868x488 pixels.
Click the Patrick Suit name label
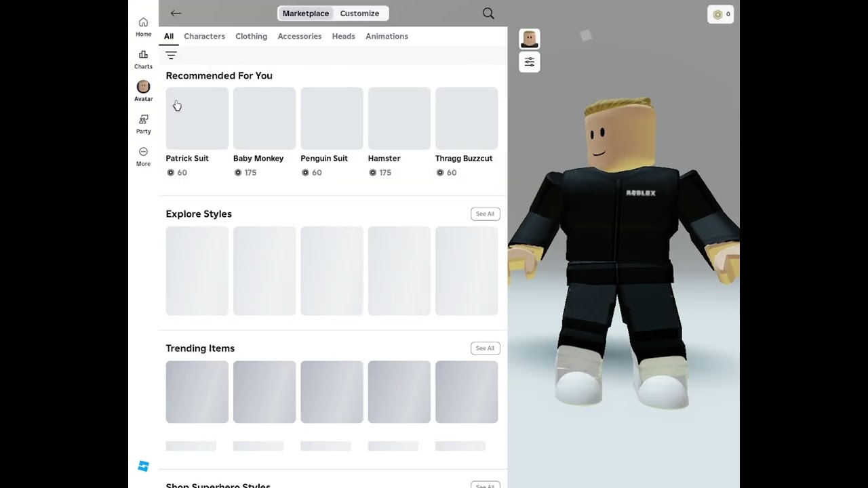tap(187, 159)
